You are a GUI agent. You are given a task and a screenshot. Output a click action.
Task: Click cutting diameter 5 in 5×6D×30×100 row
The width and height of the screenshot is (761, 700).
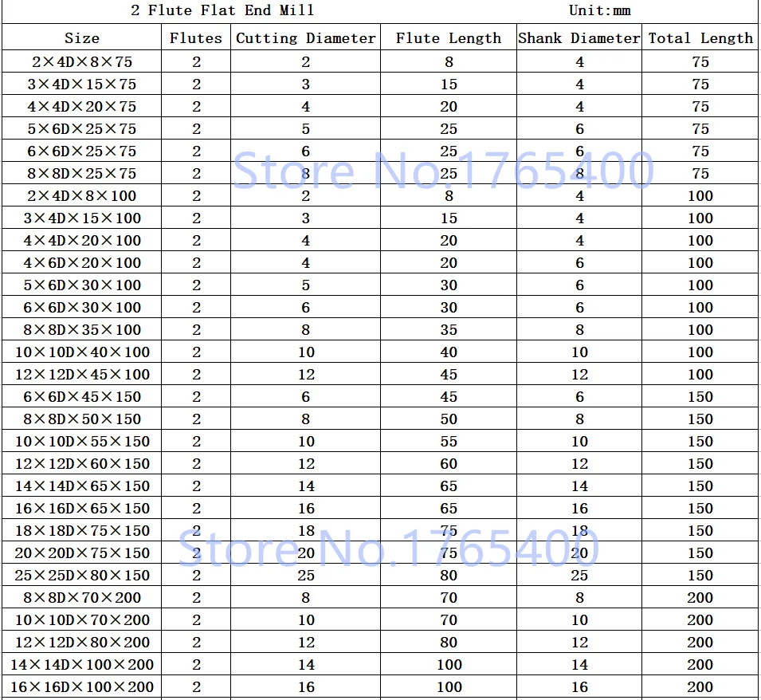pos(305,285)
